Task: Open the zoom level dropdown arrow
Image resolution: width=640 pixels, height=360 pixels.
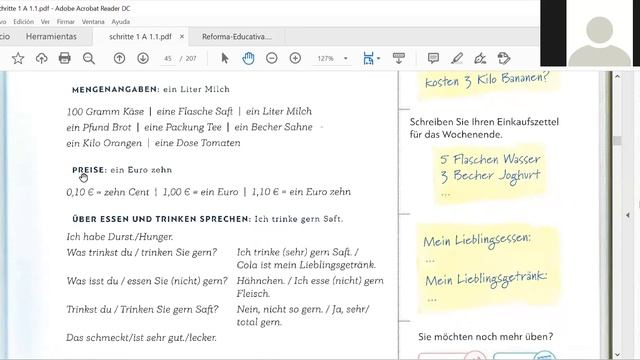Action: [x=346, y=58]
